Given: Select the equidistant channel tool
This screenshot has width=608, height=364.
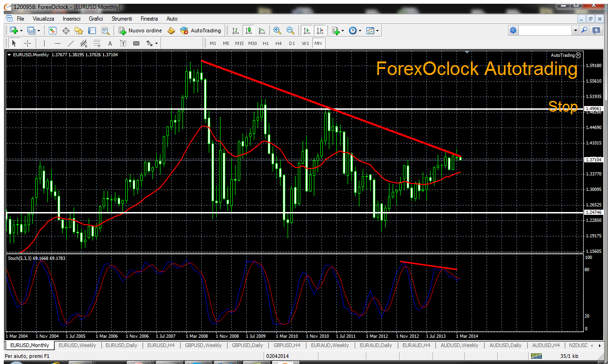Looking at the screenshot, I should tap(84, 44).
